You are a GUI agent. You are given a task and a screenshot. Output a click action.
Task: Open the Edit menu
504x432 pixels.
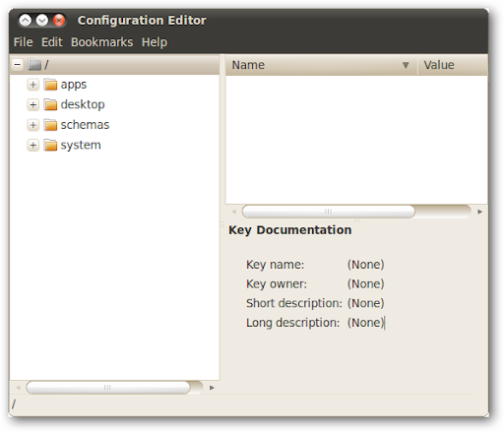(52, 42)
